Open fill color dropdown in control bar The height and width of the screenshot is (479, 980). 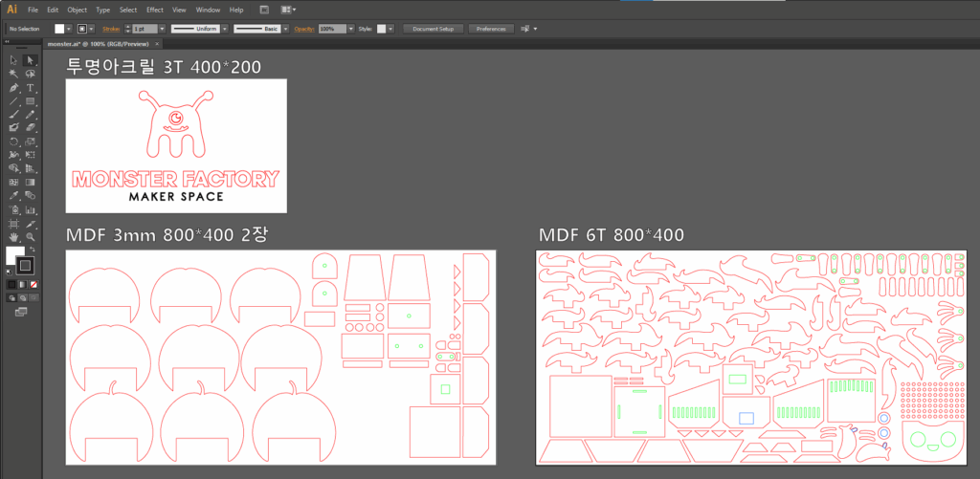69,29
